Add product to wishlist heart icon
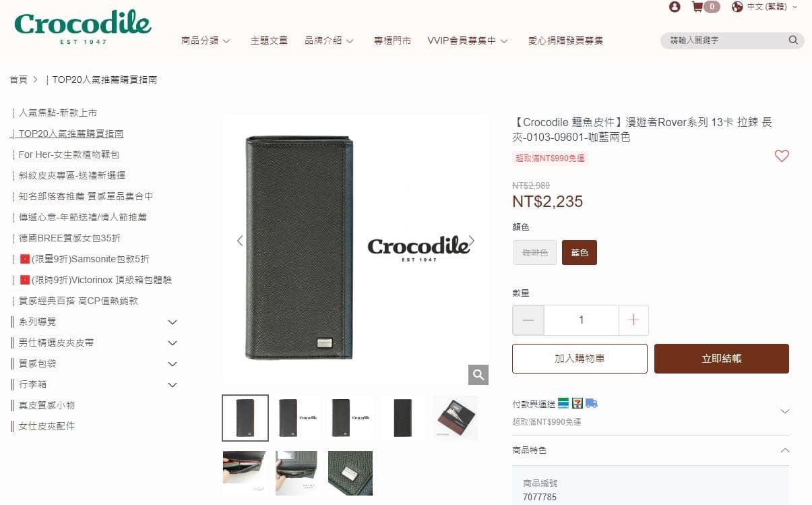 click(782, 156)
